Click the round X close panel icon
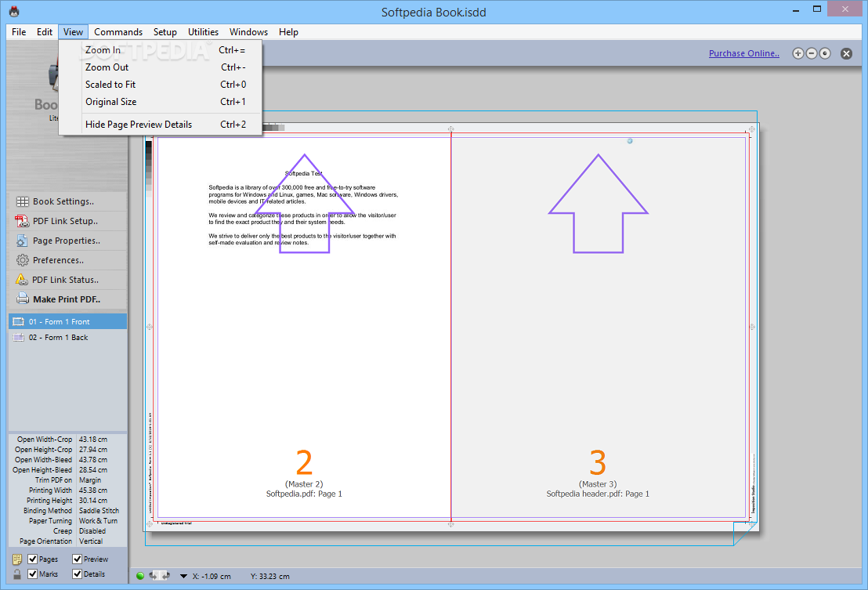This screenshot has height=590, width=868. click(846, 54)
